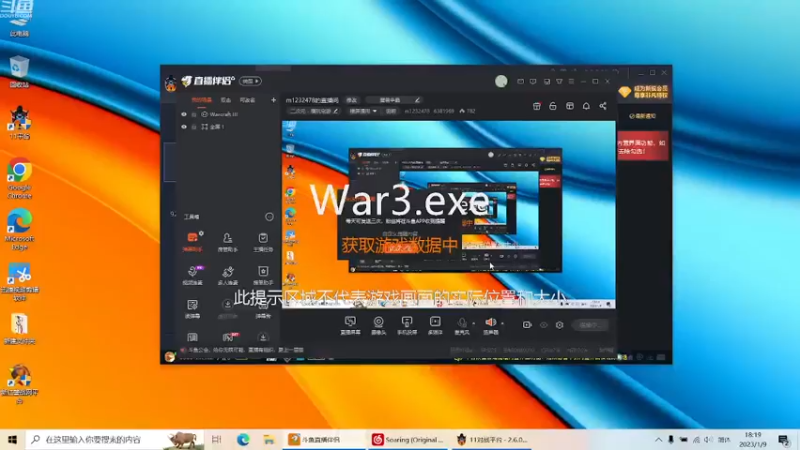Viewport: 800px width, 450px height.
Task: Add a 摄像头 camera source
Action: pyautogui.click(x=379, y=326)
